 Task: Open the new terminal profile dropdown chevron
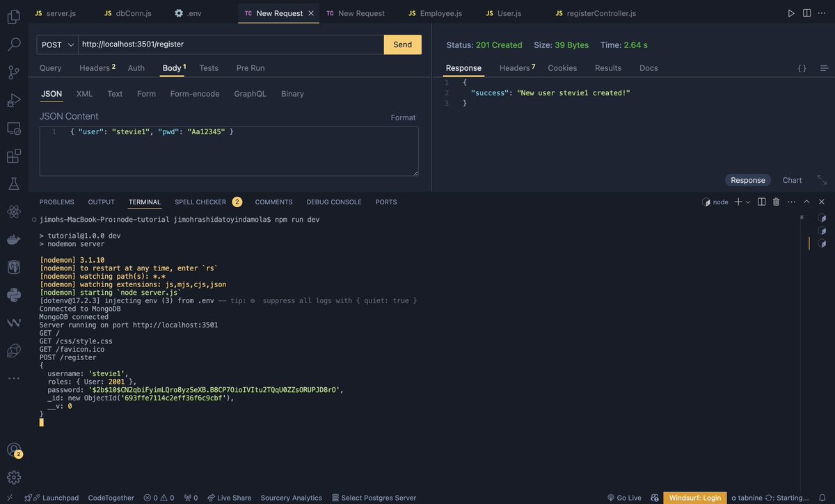point(749,202)
